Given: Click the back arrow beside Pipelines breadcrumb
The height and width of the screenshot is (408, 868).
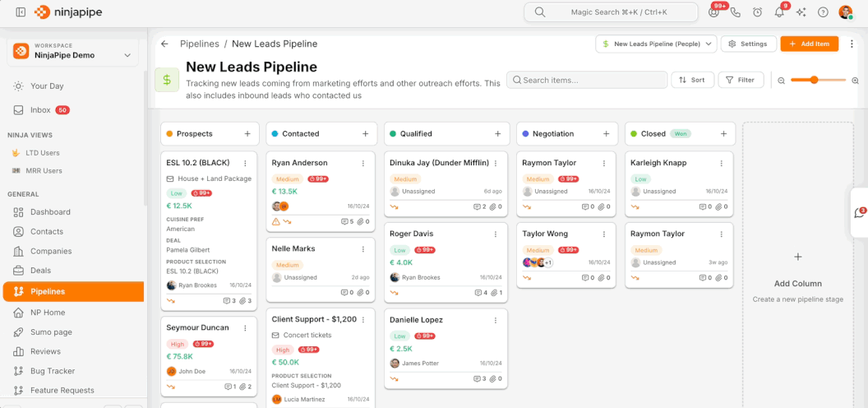Looking at the screenshot, I should tap(164, 44).
